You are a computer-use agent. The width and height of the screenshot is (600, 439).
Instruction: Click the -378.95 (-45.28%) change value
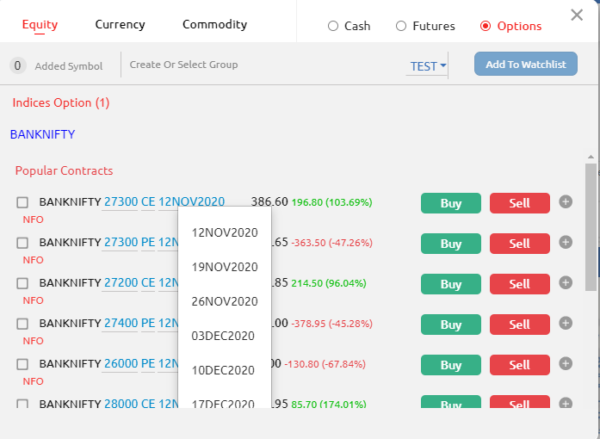pos(332,324)
